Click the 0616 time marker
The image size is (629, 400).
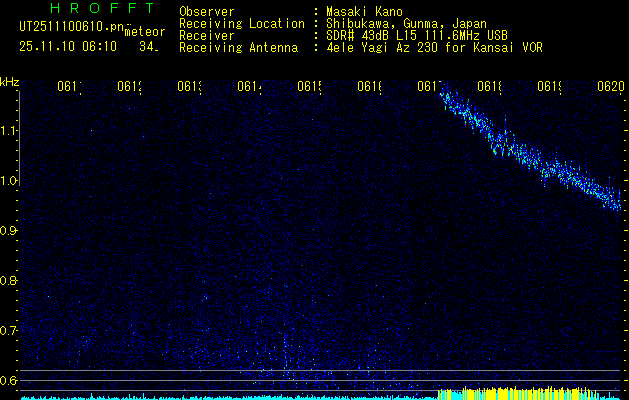369,86
